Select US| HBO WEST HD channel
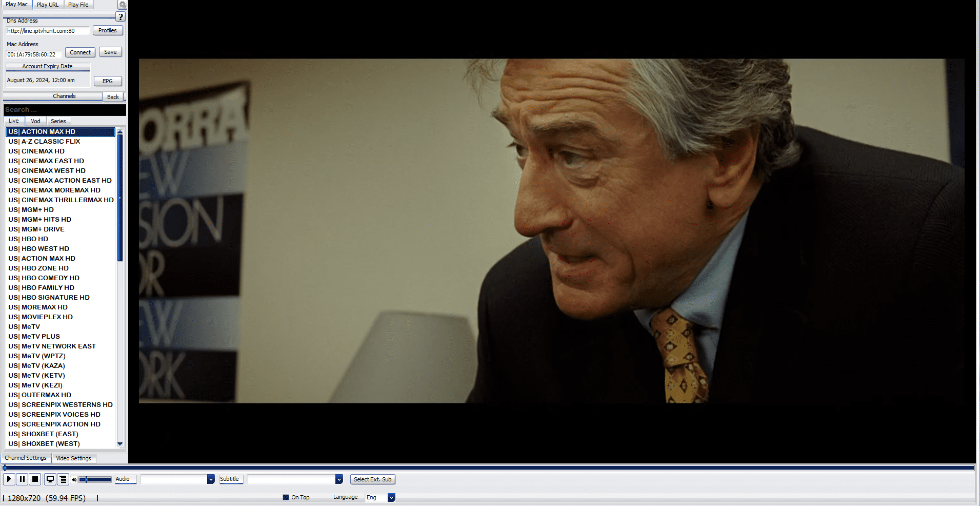Image resolution: width=980 pixels, height=506 pixels. (61, 249)
